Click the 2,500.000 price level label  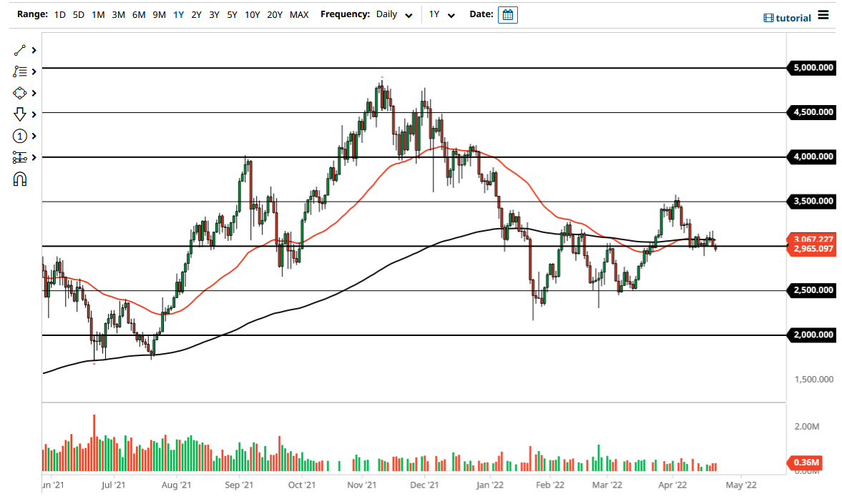tap(811, 290)
